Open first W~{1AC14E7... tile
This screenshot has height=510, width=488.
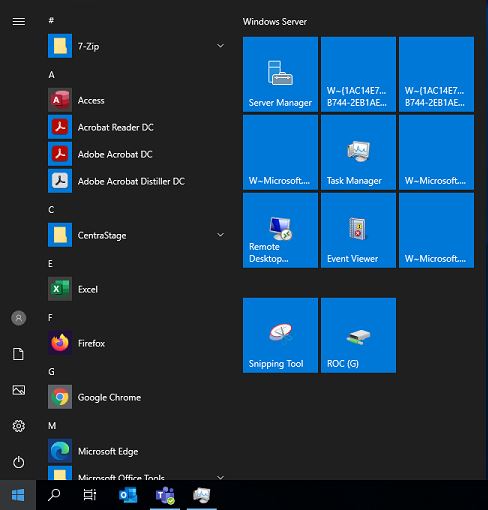[358, 74]
